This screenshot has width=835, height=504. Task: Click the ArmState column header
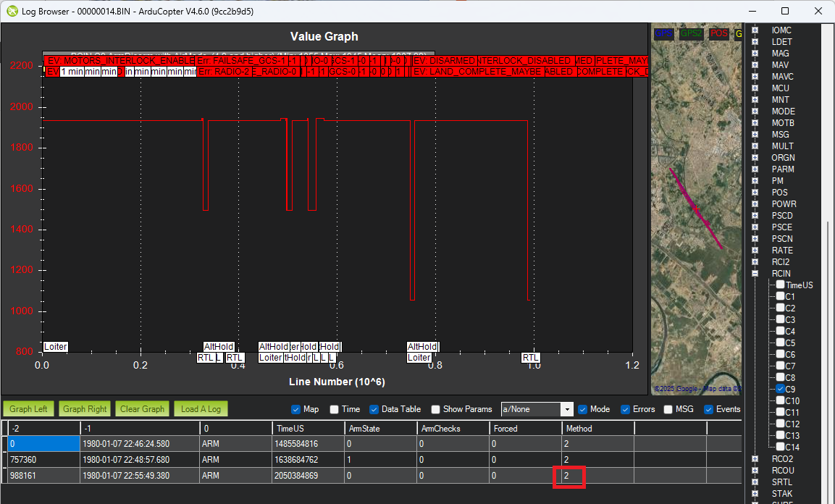point(381,429)
